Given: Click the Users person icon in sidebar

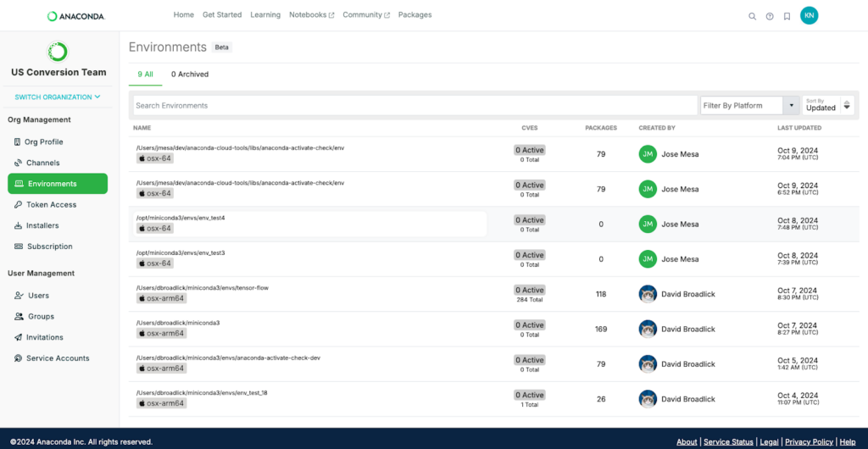Looking at the screenshot, I should pyautogui.click(x=19, y=296).
